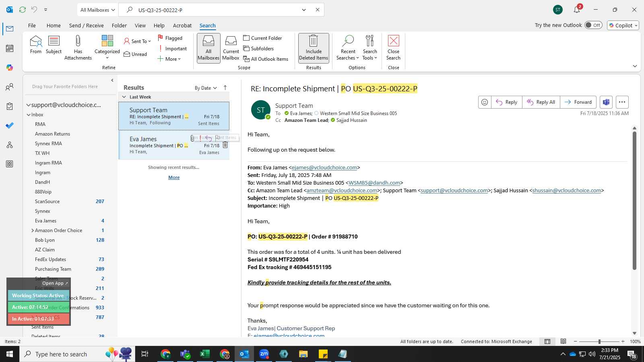
Task: Filter results by Flagged
Action: pyautogui.click(x=170, y=38)
